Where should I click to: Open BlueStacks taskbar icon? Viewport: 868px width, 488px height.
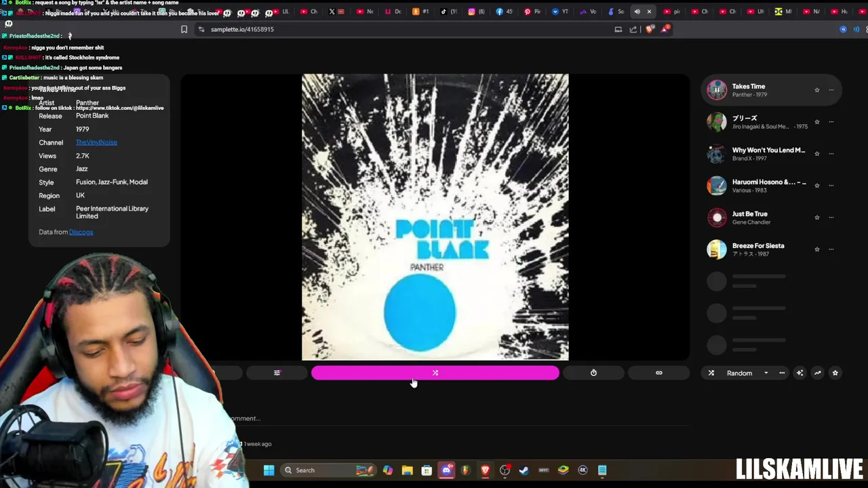(563, 470)
